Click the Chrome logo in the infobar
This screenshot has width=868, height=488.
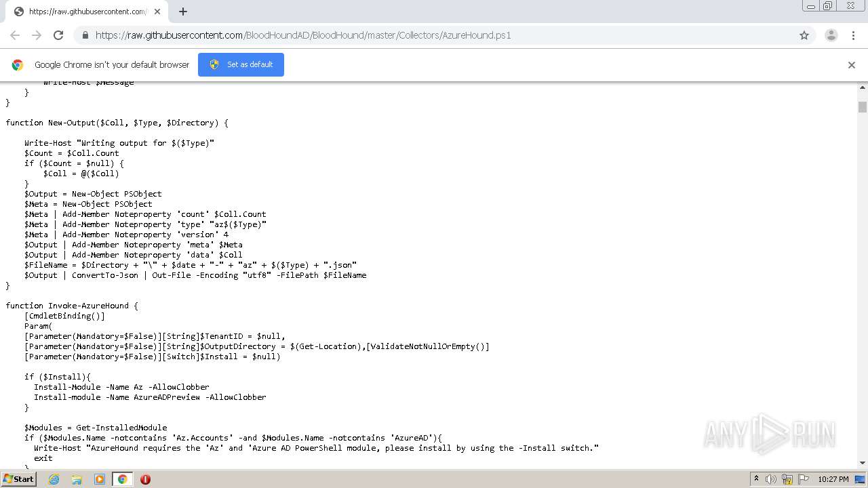tap(18, 65)
